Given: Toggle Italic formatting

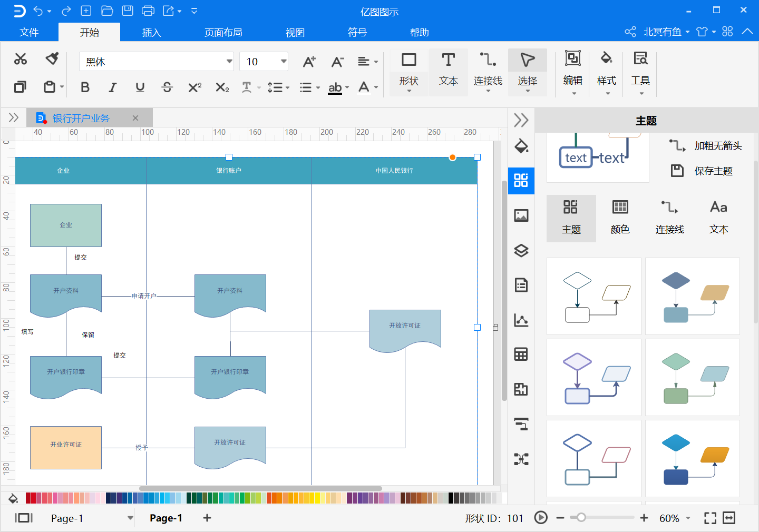Looking at the screenshot, I should pos(112,87).
